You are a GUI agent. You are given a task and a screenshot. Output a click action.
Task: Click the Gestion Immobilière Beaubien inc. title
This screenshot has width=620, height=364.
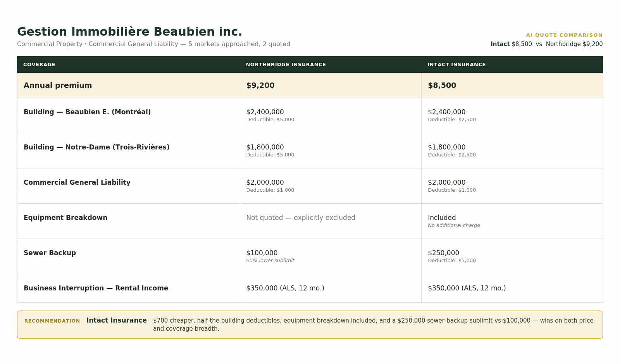[129, 31]
